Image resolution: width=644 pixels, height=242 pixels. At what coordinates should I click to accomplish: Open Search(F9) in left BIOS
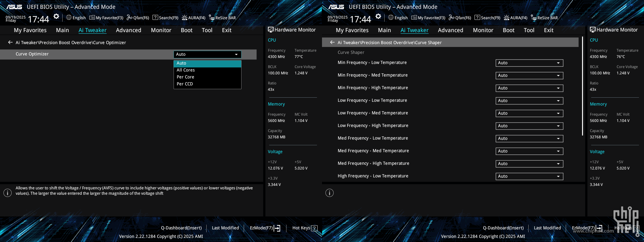pos(165,18)
